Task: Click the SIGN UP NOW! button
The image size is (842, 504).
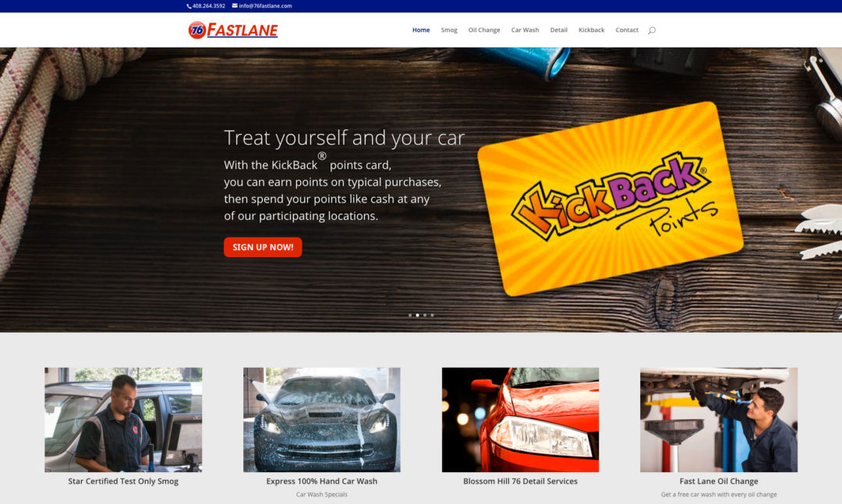Action: click(263, 247)
